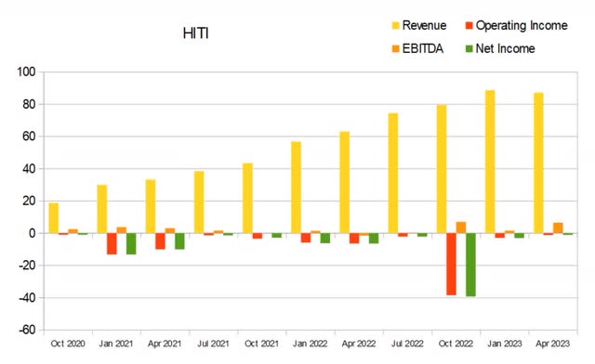595x364 pixels.
Task: Click the Jan 2022 yellow Revenue bar
Action: click(x=296, y=188)
